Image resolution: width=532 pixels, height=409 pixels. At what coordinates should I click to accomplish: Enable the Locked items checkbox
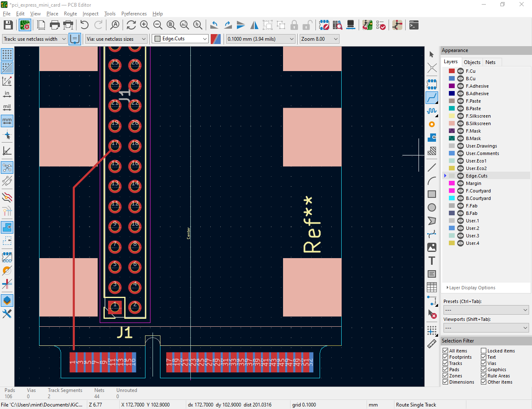(484, 351)
